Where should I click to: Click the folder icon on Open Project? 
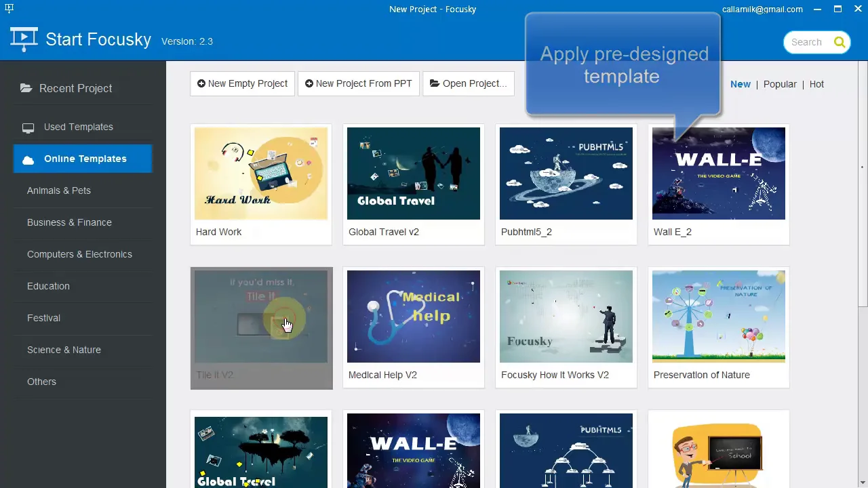(x=434, y=83)
